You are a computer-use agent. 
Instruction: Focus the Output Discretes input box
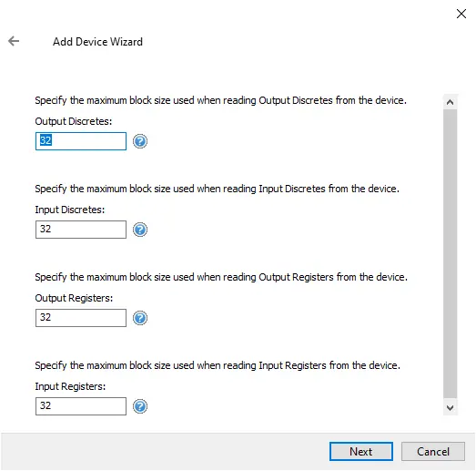[81, 141]
